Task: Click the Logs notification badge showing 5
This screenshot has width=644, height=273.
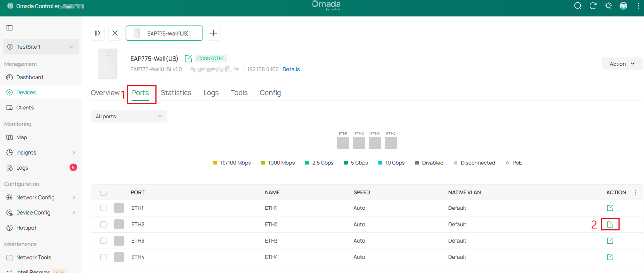Action: pos(73,167)
